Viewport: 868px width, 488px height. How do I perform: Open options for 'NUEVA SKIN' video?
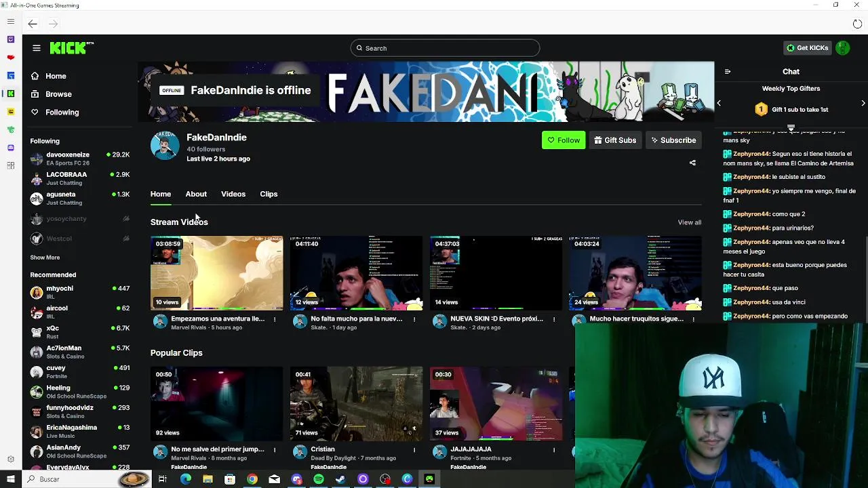click(x=554, y=319)
